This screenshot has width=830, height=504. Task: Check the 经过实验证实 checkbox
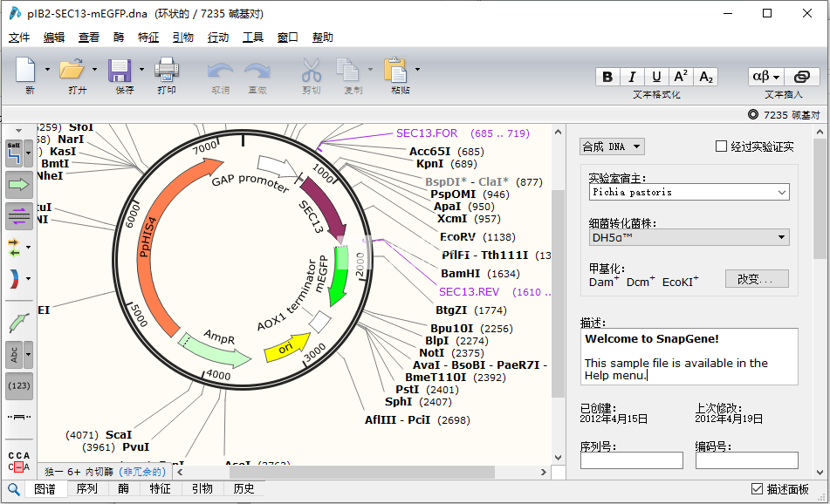[721, 146]
